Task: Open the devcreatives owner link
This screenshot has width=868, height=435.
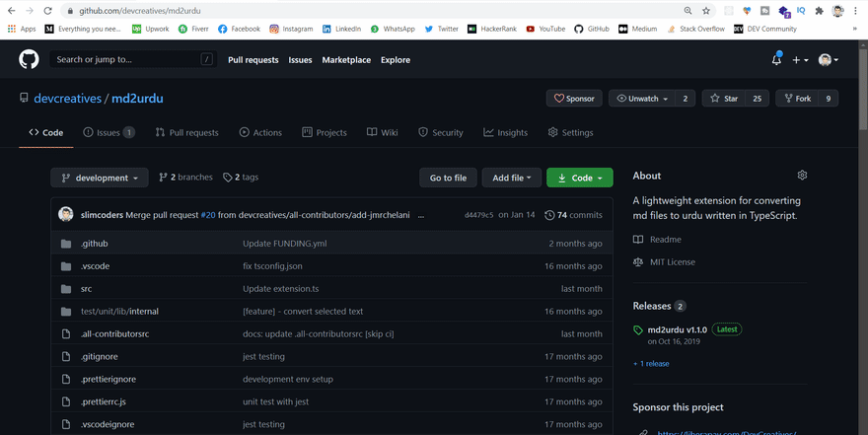Action: 67,98
